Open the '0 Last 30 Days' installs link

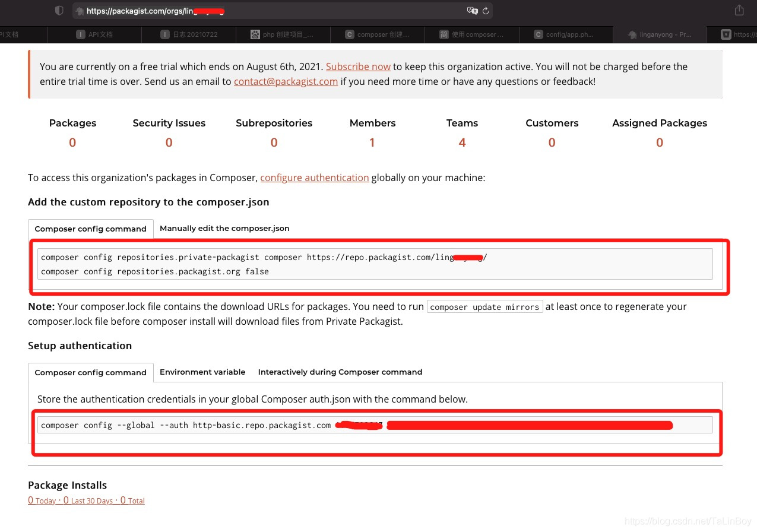tap(88, 501)
